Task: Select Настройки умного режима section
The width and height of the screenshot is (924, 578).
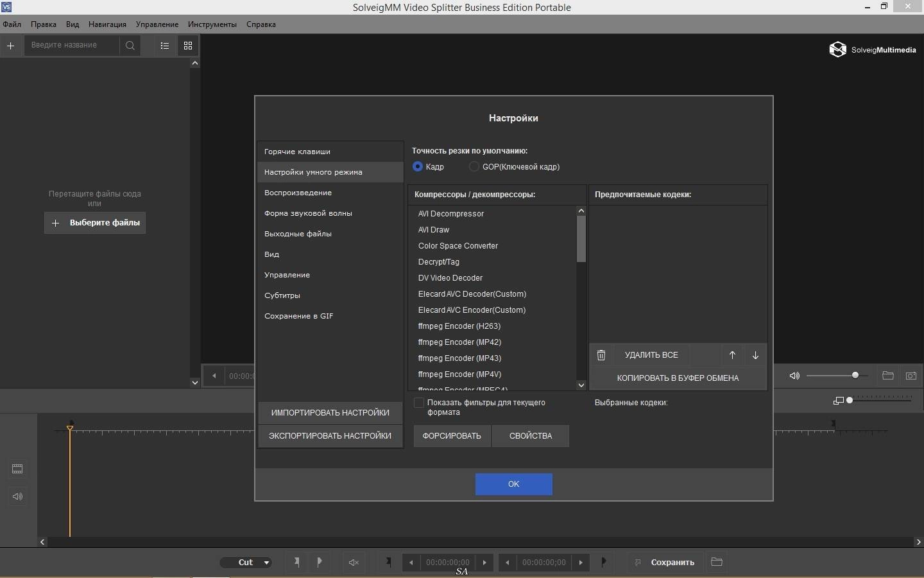Action: (x=330, y=172)
